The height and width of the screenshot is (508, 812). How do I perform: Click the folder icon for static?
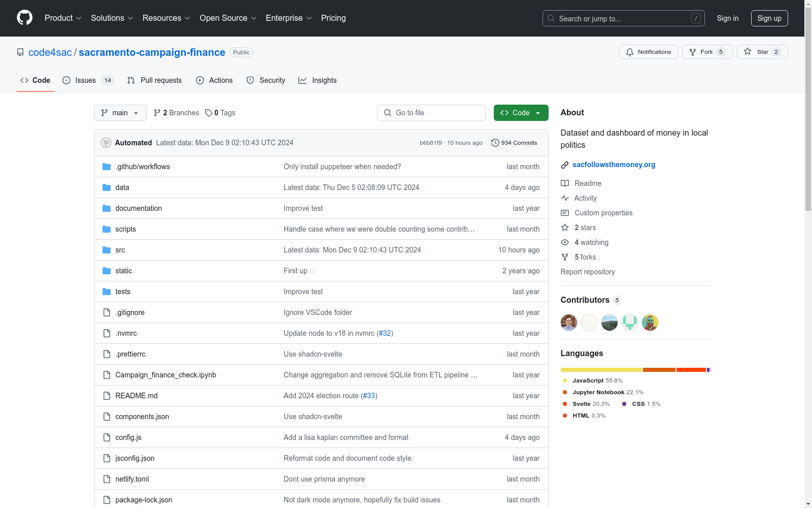[x=107, y=271]
